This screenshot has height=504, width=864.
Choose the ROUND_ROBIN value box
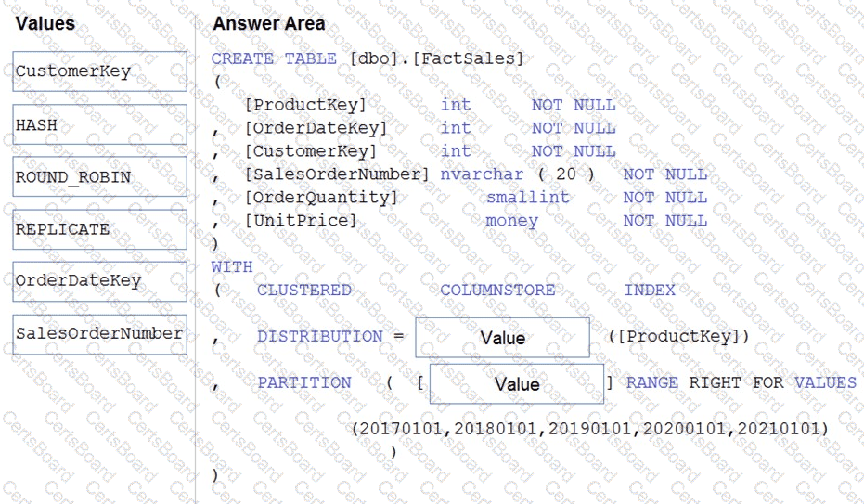tap(99, 176)
